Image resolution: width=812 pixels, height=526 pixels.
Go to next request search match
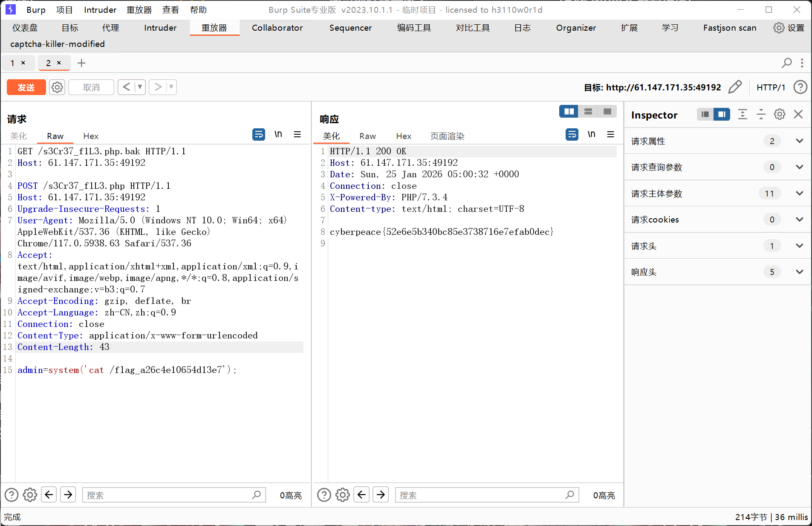[x=68, y=495]
